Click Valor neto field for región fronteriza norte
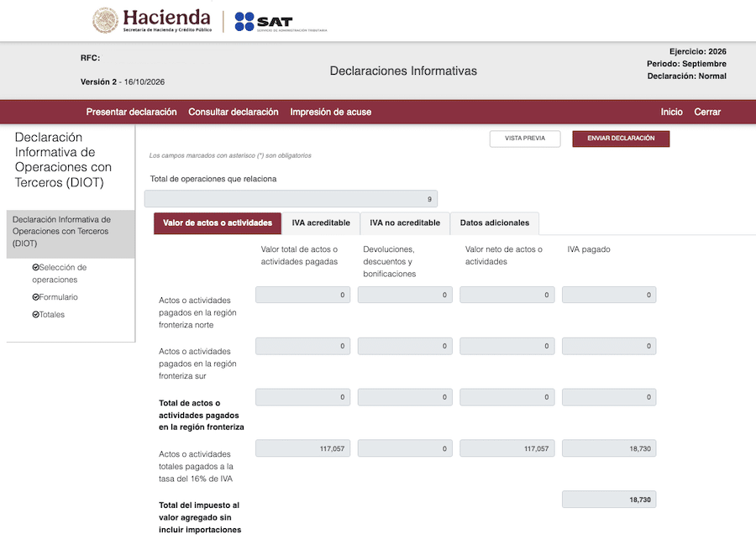 click(507, 295)
